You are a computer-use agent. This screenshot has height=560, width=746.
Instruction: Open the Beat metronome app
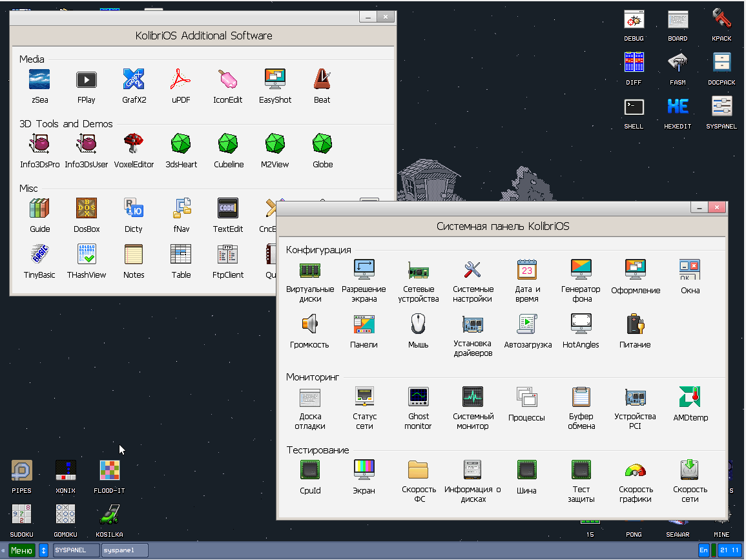[322, 80]
